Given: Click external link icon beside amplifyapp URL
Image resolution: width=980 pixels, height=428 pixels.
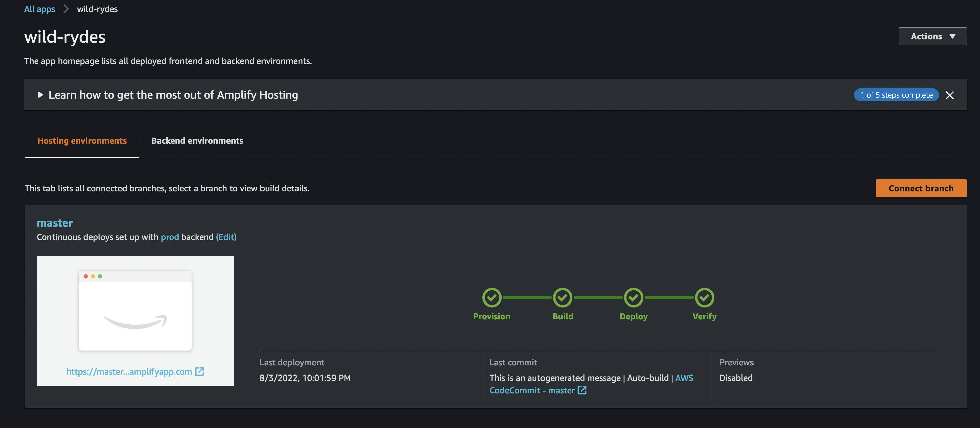Looking at the screenshot, I should pos(199,371).
